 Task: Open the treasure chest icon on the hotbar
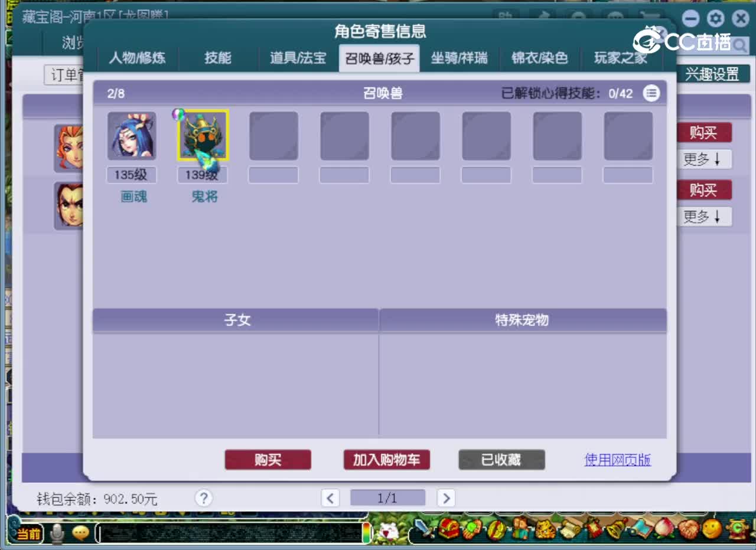[448, 530]
